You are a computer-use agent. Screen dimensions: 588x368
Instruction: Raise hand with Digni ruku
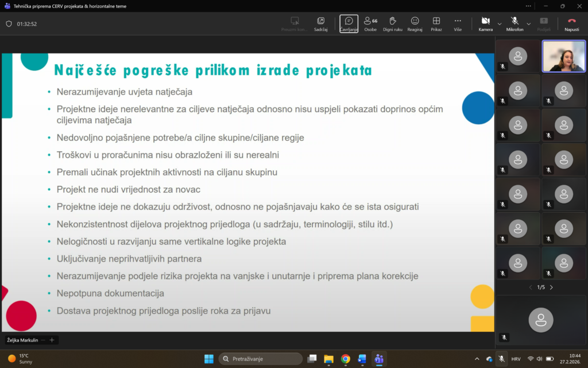393,24
